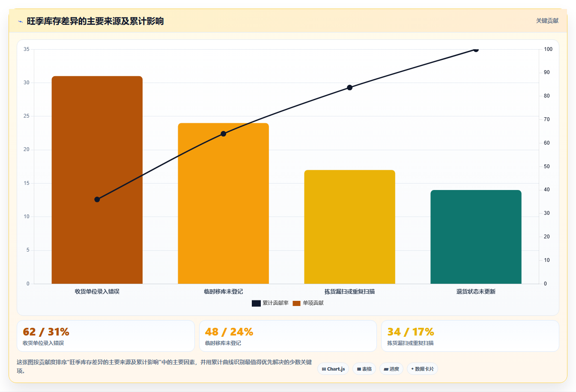The image size is (576, 392).
Task: Click the 关键贡献 label in header
Action: pyautogui.click(x=547, y=21)
